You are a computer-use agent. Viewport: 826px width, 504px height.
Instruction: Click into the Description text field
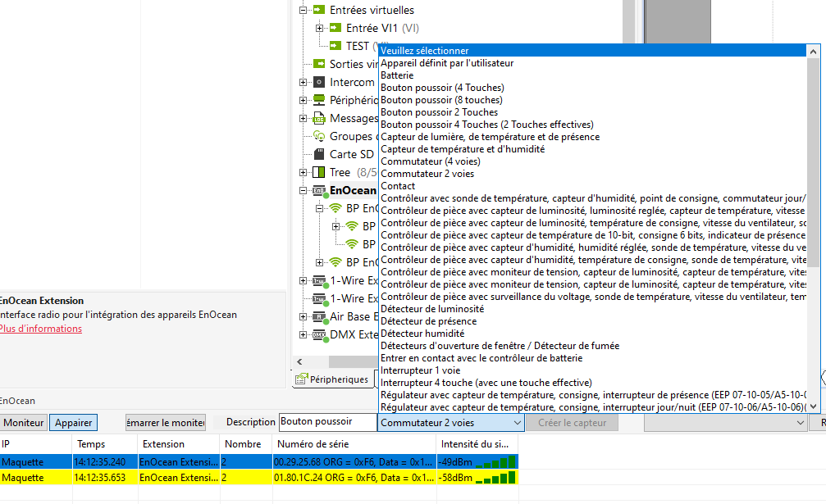click(326, 422)
